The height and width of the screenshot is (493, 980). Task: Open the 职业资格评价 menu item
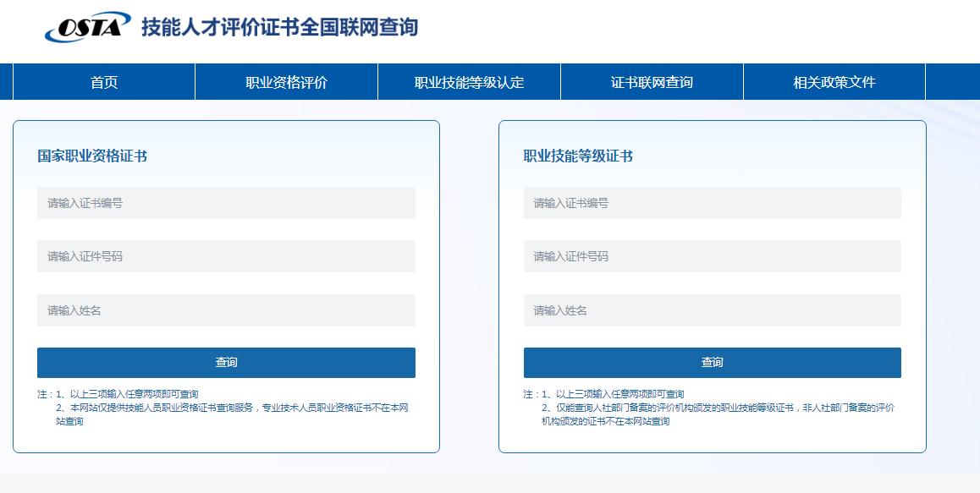[286, 82]
